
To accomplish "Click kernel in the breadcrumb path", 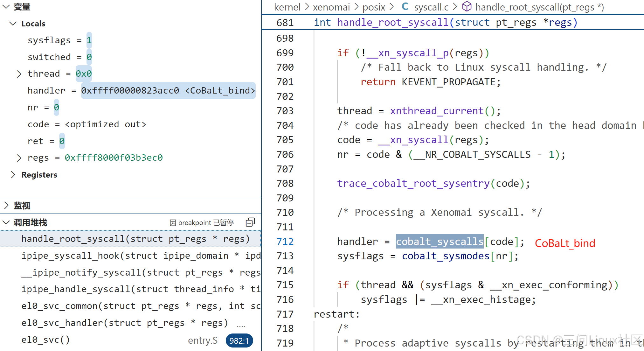I will [287, 7].
